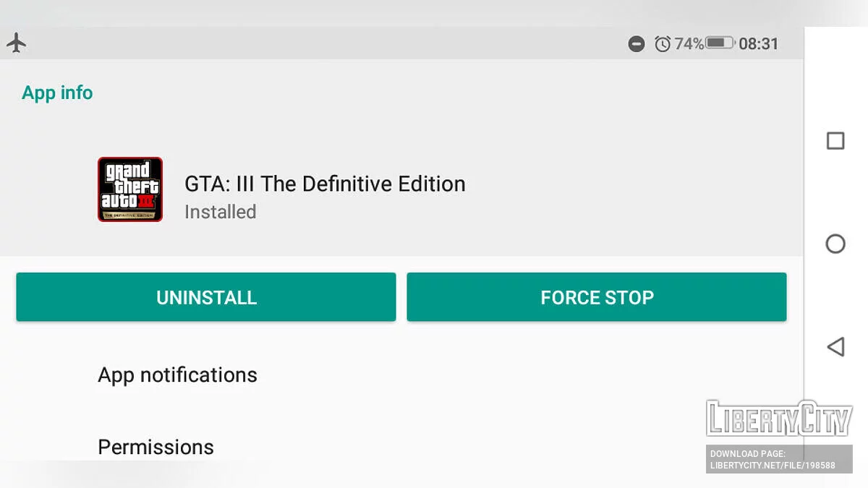
Task: Click the DOWNLOAD PAGE label
Action: [747, 454]
